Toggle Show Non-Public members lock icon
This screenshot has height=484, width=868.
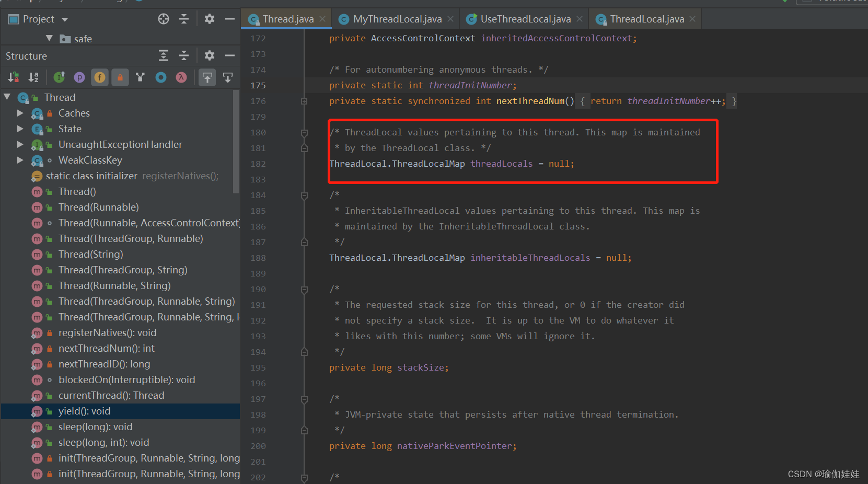click(120, 77)
